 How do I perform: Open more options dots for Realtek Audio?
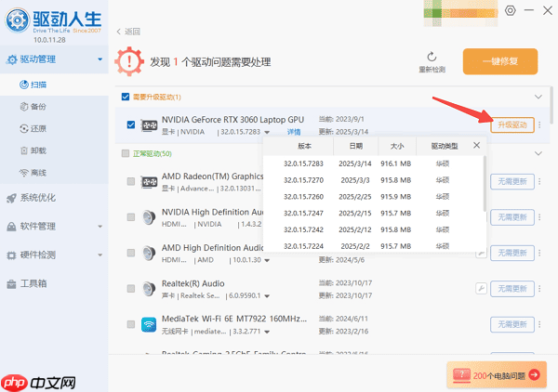coord(539,289)
